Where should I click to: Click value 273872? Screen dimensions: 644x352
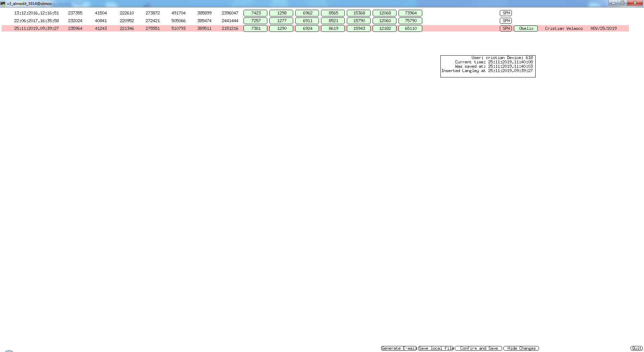pos(153,13)
